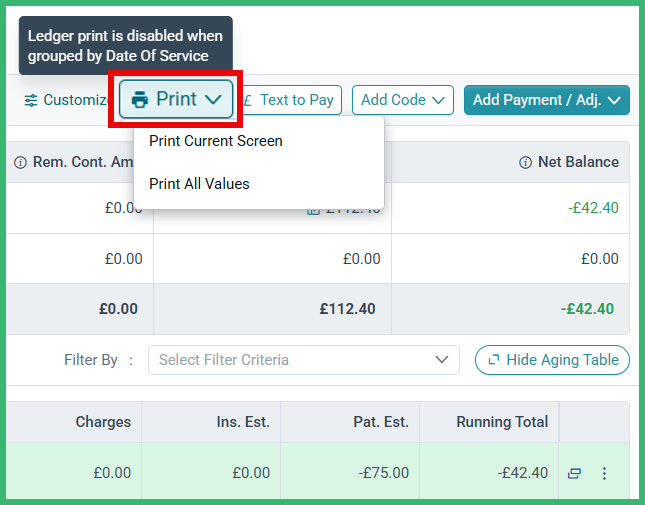Click the blue window icon in green row
Viewport: 645px width, 505px height.
coord(574,473)
